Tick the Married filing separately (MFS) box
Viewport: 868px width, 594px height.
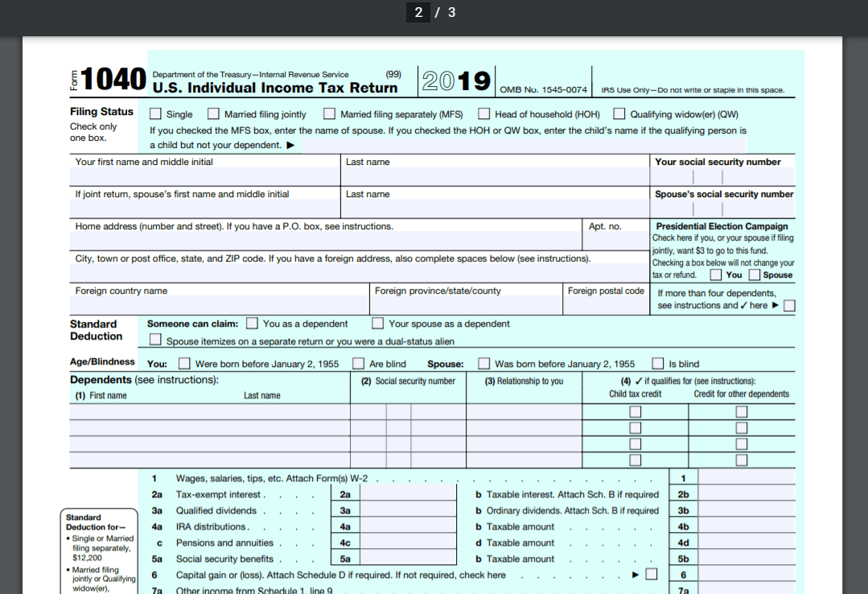pyautogui.click(x=330, y=114)
